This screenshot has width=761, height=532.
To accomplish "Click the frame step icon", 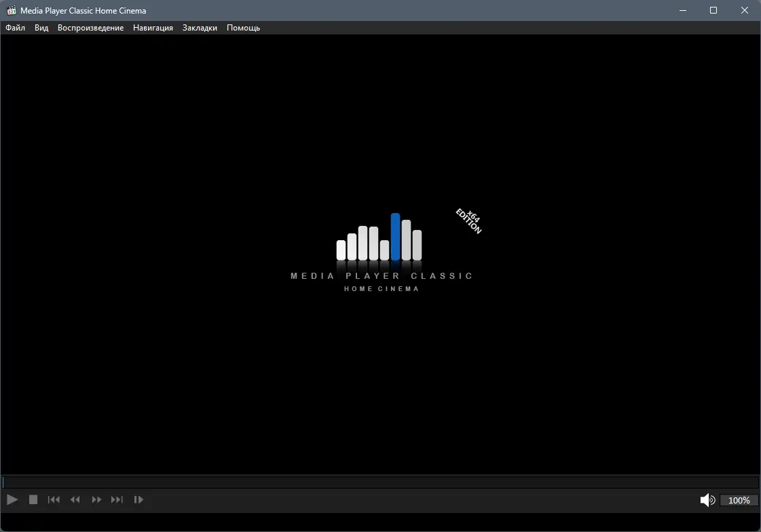I will point(138,499).
